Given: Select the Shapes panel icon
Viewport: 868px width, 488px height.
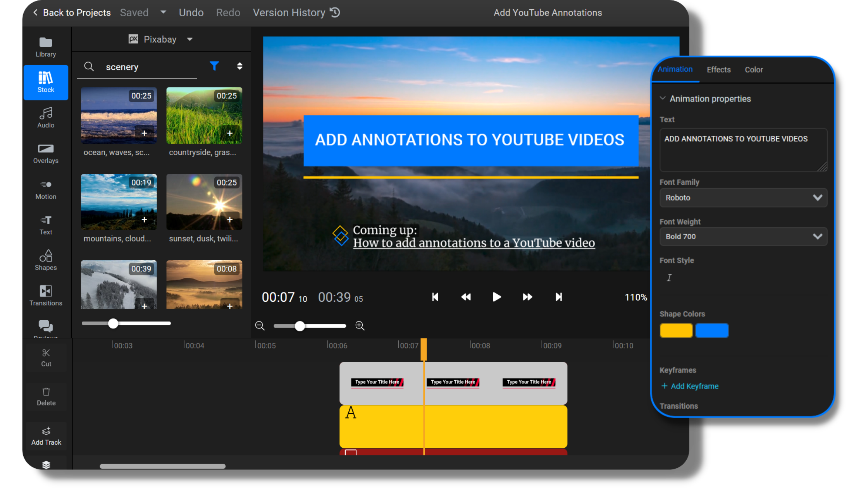Looking at the screenshot, I should click(46, 260).
